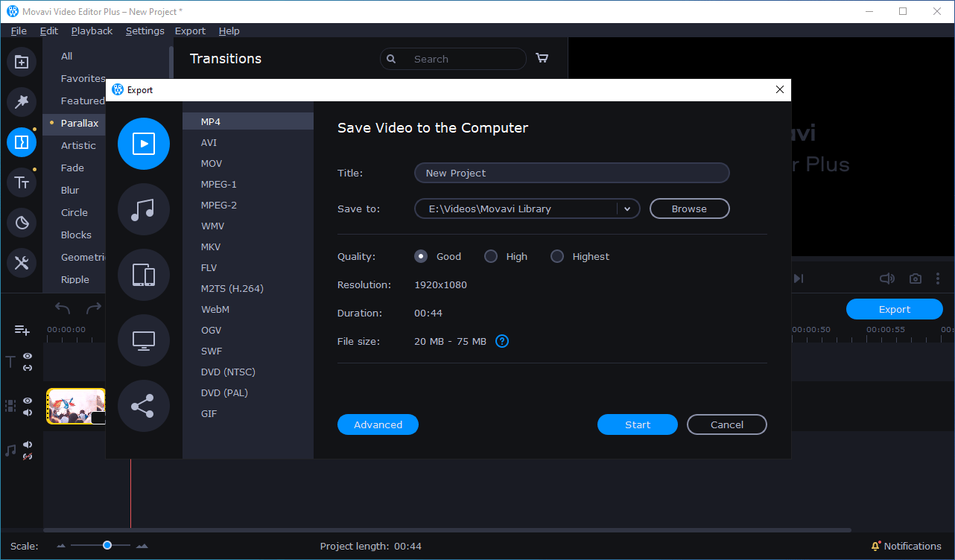
Task: Click the redo arrow in timeline toolbar
Action: (94, 308)
